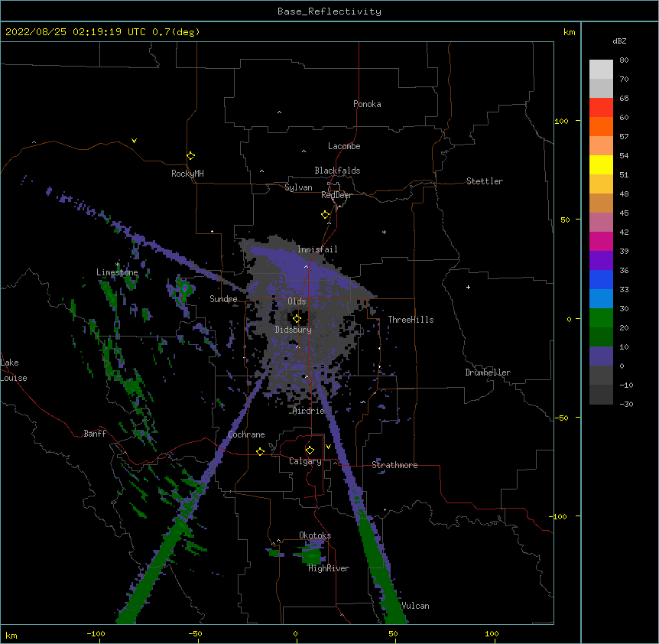Select the Sundre label
Viewport: 659px width, 644px height.
coord(223,299)
